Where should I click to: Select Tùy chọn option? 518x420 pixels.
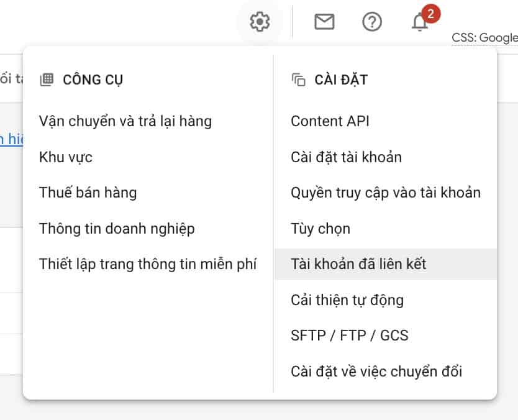pos(320,229)
